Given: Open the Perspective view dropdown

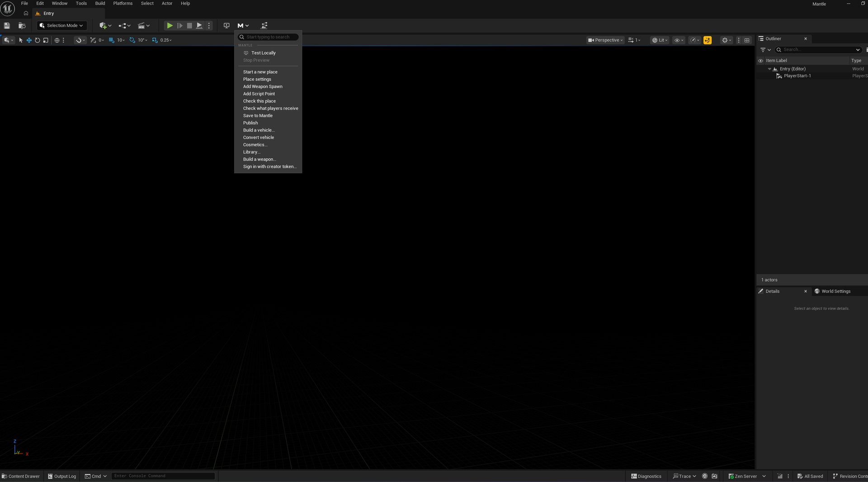Looking at the screenshot, I should tap(605, 40).
